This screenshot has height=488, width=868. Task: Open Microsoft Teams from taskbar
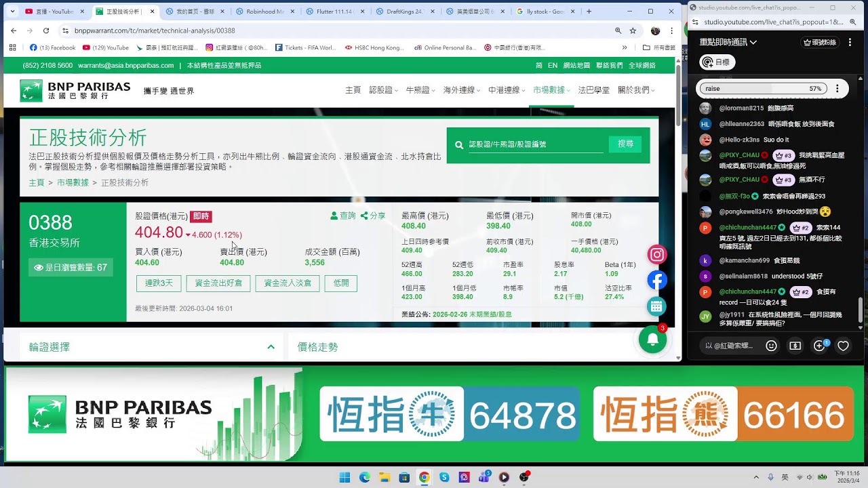(x=484, y=477)
